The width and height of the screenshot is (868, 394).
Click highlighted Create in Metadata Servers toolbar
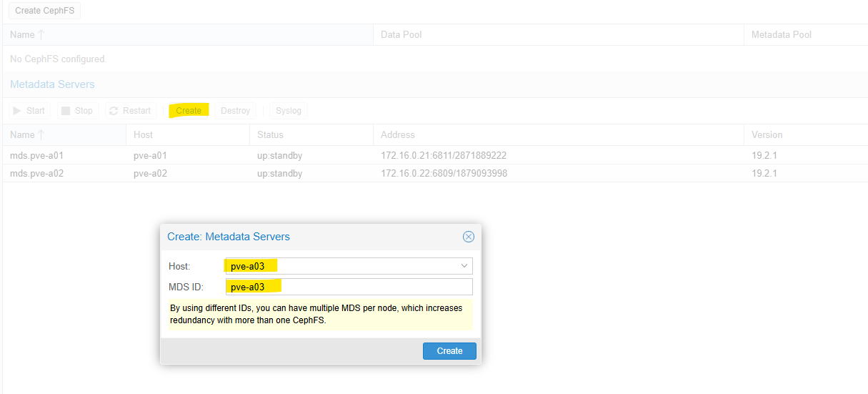click(189, 111)
